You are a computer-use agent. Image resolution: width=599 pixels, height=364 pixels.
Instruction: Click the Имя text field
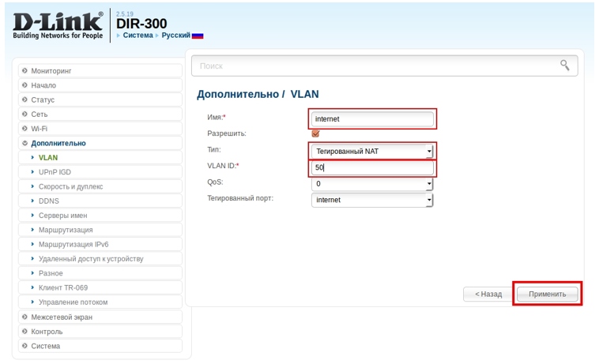(x=372, y=119)
